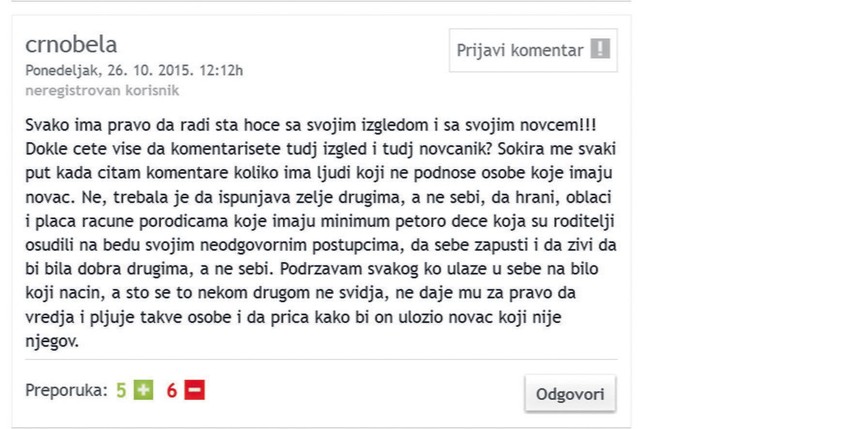Click the exclamation mark report icon
The width and height of the screenshot is (850, 429).
[599, 51]
